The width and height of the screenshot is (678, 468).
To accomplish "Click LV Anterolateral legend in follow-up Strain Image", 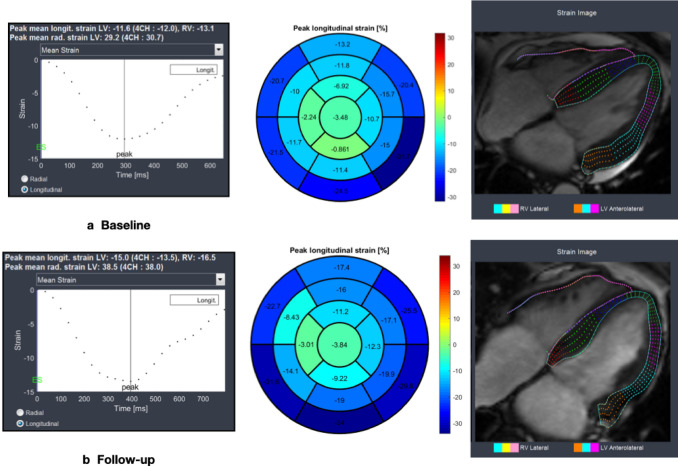I will (608, 448).
